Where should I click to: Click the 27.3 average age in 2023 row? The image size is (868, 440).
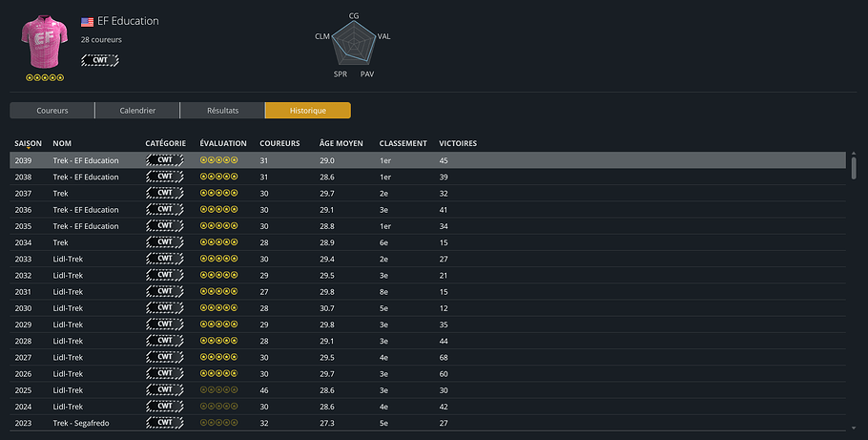click(x=326, y=423)
